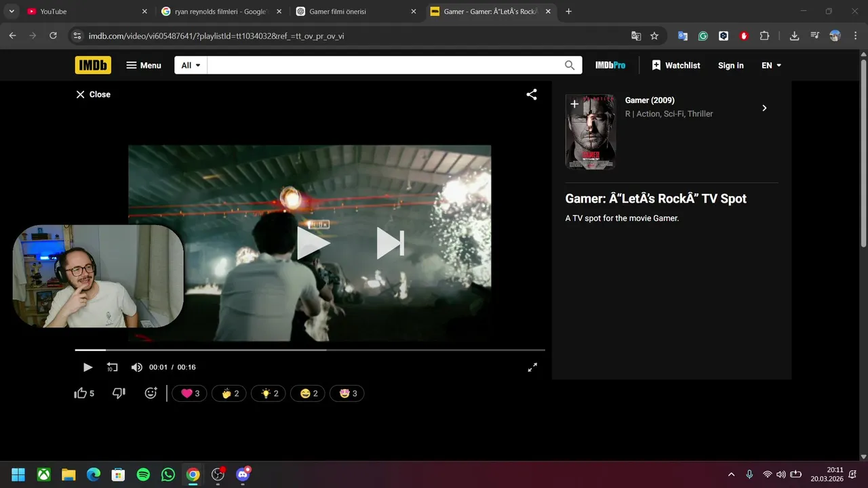Open the Extensions puzzle menu

tap(764, 36)
